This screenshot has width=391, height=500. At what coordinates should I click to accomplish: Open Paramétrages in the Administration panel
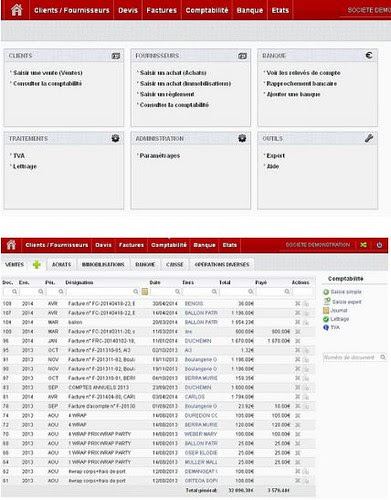[x=160, y=156]
